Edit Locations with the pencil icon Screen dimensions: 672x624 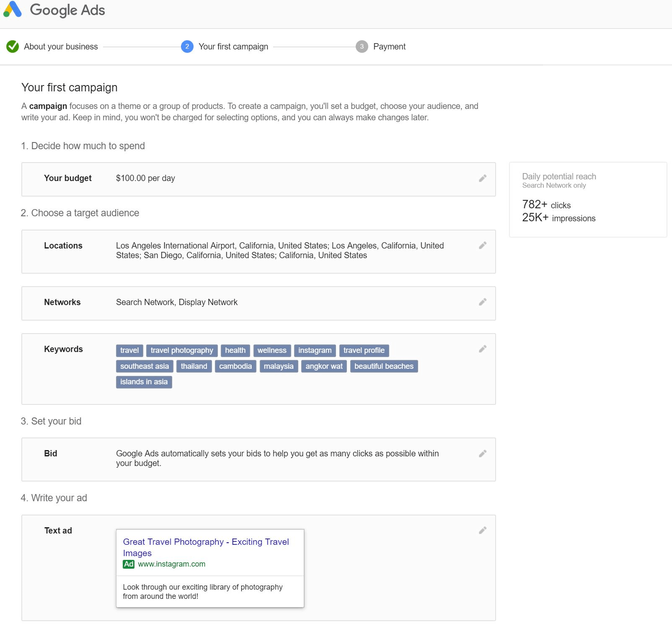click(483, 246)
